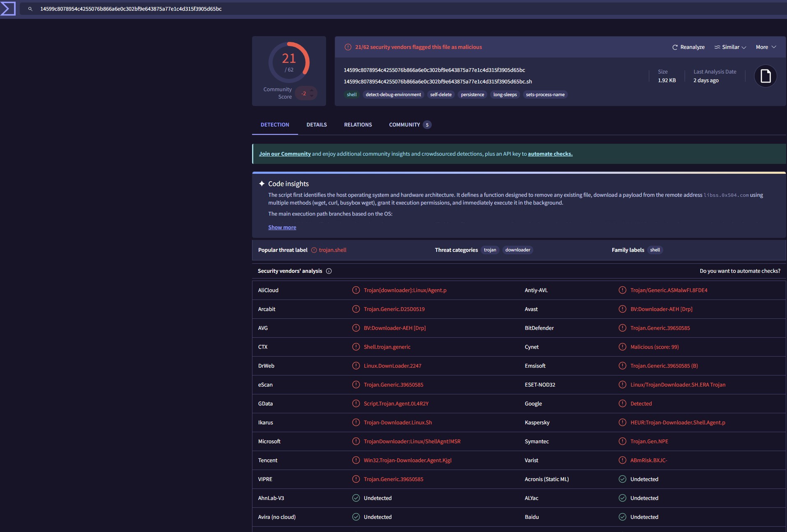Screen dimensions: 787x532
Task: Click Do you want to automate checks?
Action: (x=740, y=271)
